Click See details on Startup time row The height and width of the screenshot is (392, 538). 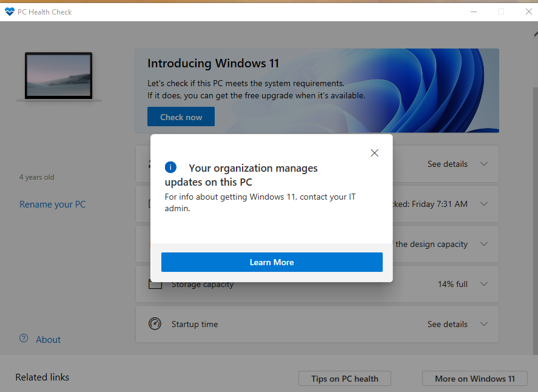tap(448, 324)
